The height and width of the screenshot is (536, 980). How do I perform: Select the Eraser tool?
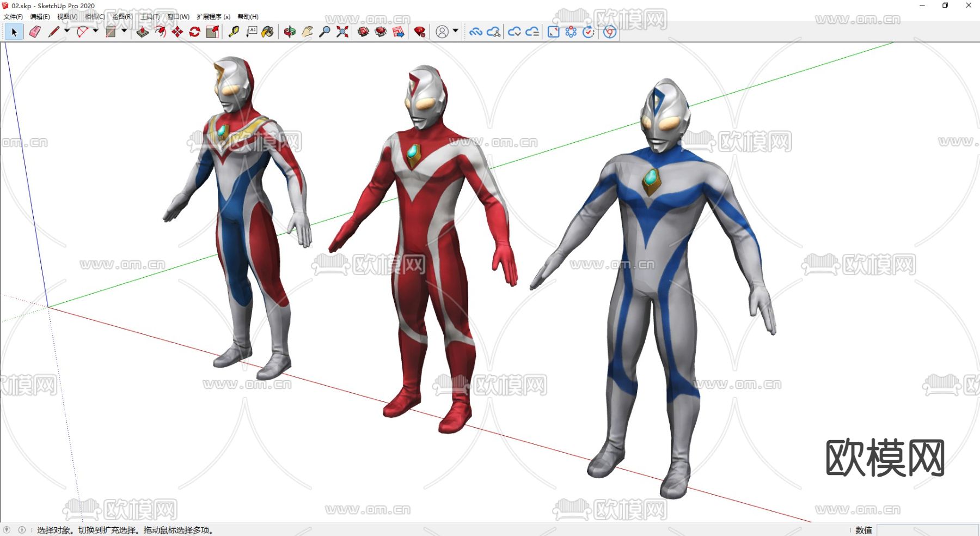coord(35,32)
